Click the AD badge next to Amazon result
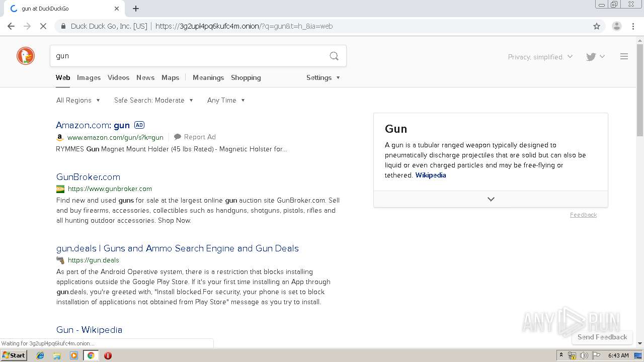 (x=139, y=125)
